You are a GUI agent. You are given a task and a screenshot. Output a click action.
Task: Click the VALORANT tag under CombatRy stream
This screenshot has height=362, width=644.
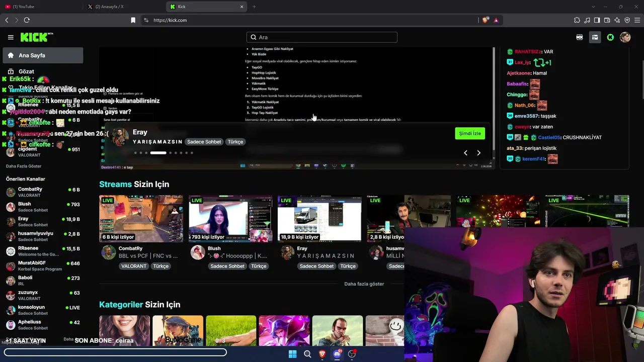point(134,266)
